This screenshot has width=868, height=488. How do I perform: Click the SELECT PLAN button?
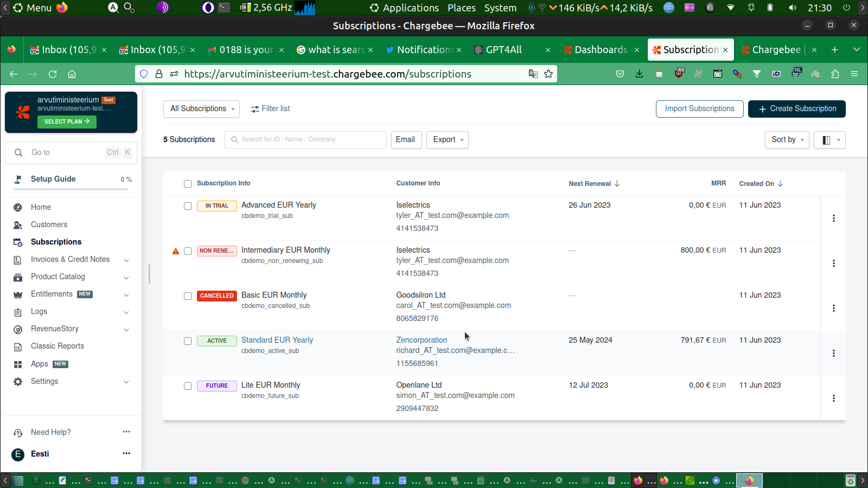[67, 121]
